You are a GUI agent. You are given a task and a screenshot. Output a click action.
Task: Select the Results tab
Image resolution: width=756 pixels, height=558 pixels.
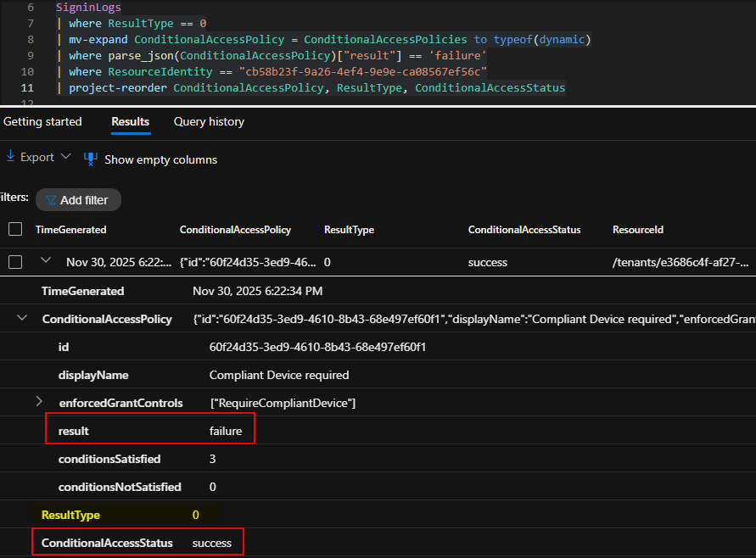click(x=130, y=121)
